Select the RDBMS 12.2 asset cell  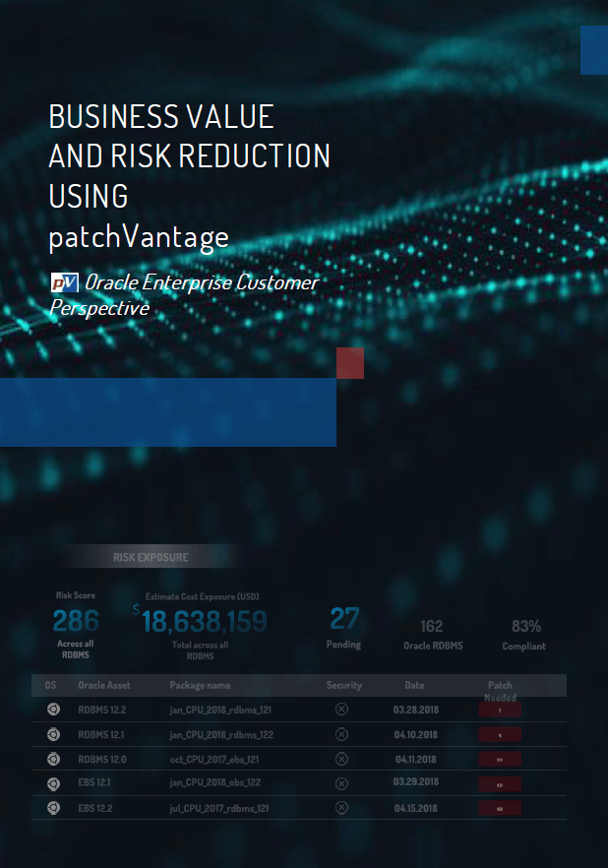101,710
